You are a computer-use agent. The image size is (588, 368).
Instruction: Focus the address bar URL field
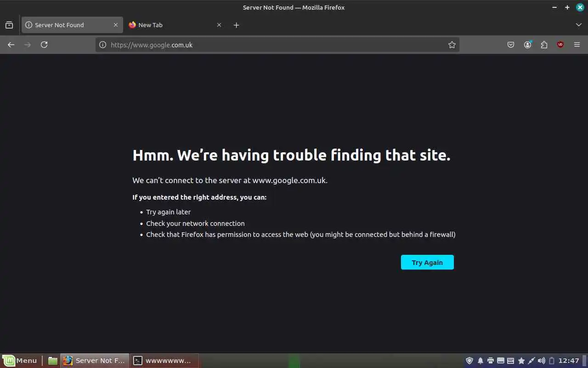[277, 45]
